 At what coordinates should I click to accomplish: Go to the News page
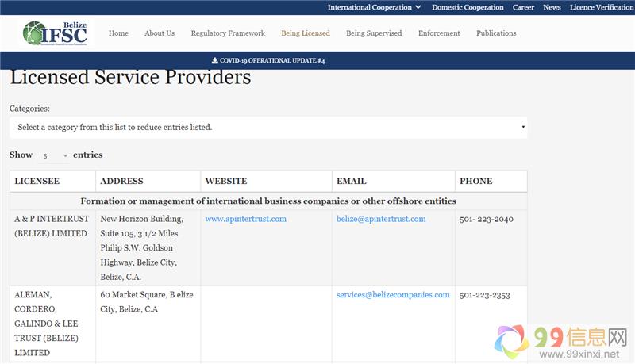click(x=552, y=7)
